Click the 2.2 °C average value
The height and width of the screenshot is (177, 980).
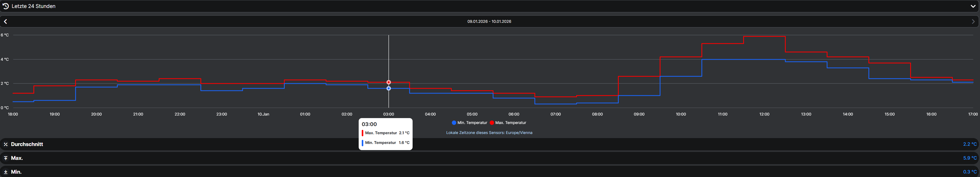(x=969, y=144)
